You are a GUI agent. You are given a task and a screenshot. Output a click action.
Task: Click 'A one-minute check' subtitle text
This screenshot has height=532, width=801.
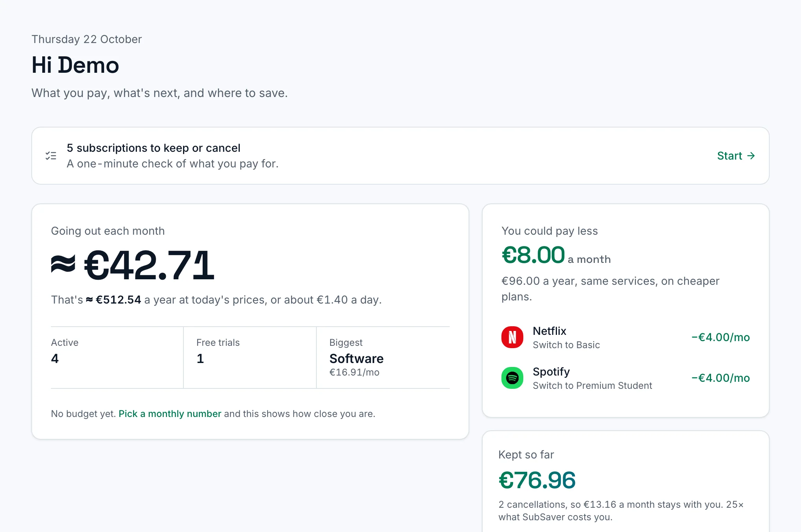172,164
